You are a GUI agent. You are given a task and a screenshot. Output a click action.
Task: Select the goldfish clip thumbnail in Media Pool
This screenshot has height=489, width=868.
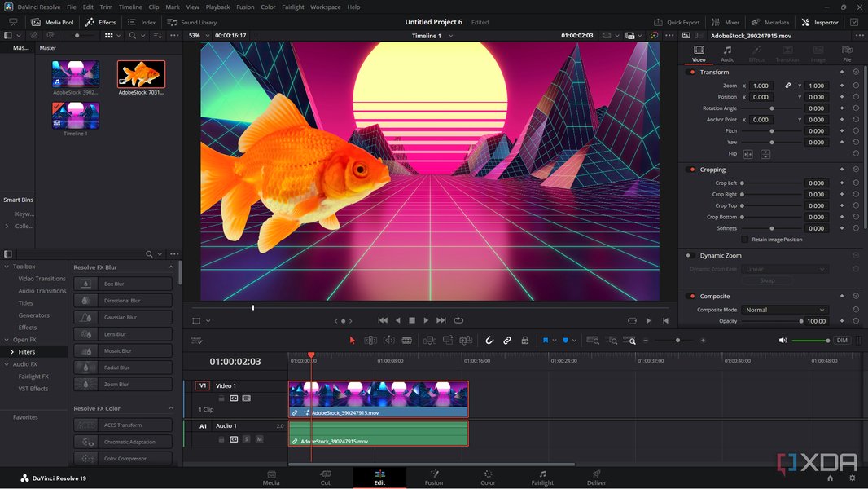click(140, 74)
